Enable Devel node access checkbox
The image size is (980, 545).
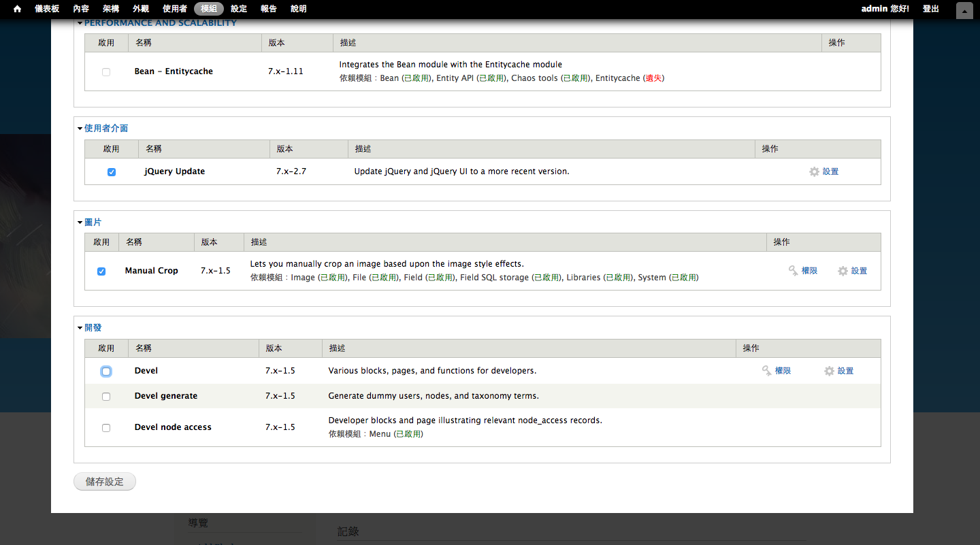click(106, 428)
